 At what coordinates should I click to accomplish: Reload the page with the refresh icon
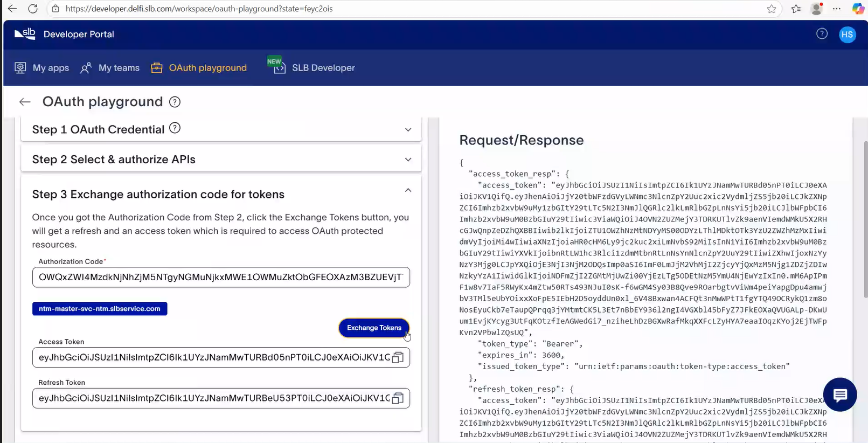tap(33, 9)
